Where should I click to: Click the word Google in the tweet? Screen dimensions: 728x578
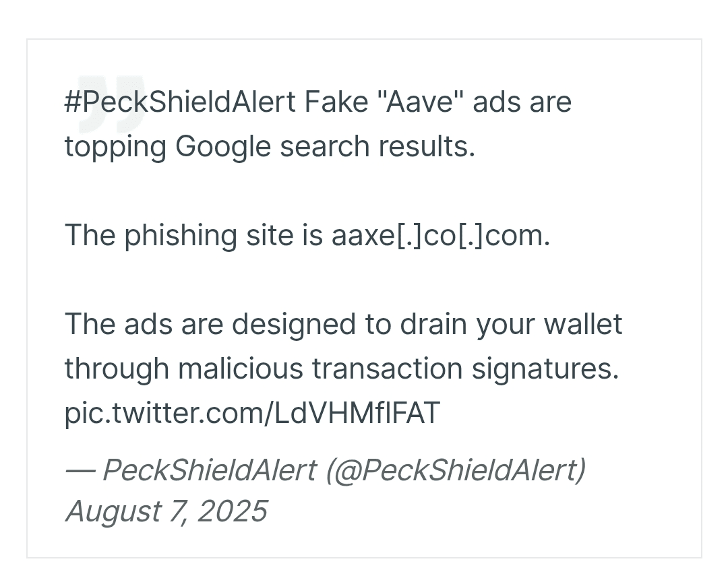[x=223, y=147]
